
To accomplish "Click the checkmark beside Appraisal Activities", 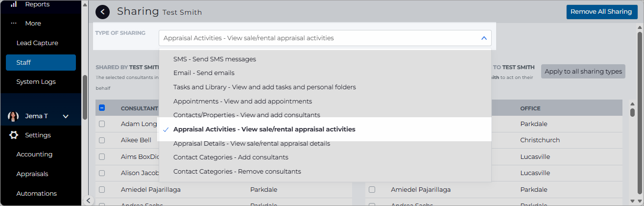I will tap(166, 129).
